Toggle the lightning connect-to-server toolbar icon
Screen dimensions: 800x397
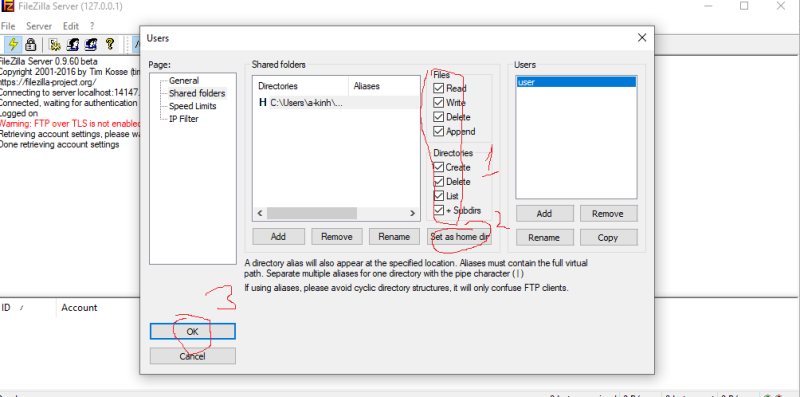click(x=14, y=44)
